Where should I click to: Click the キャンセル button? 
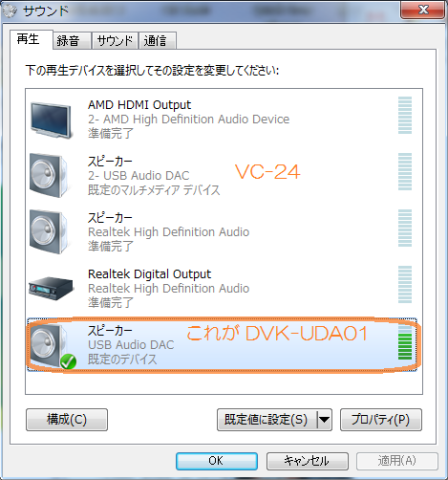[307, 461]
